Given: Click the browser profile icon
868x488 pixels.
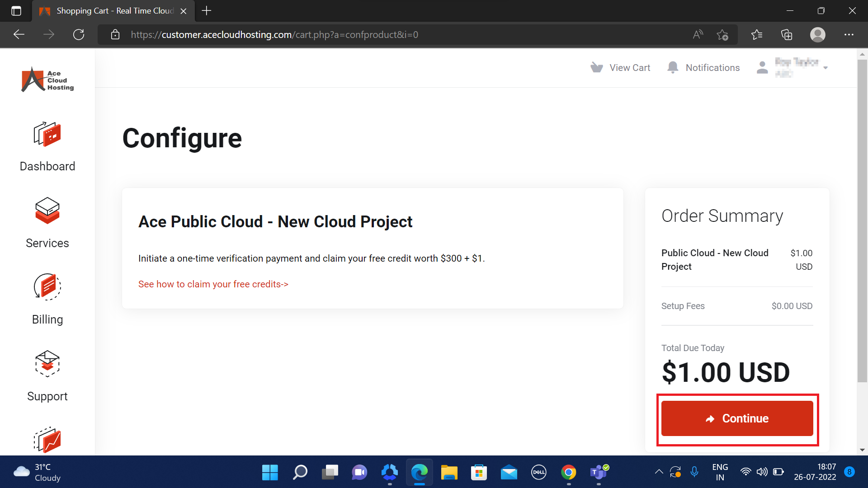Looking at the screenshot, I should click(x=817, y=34).
